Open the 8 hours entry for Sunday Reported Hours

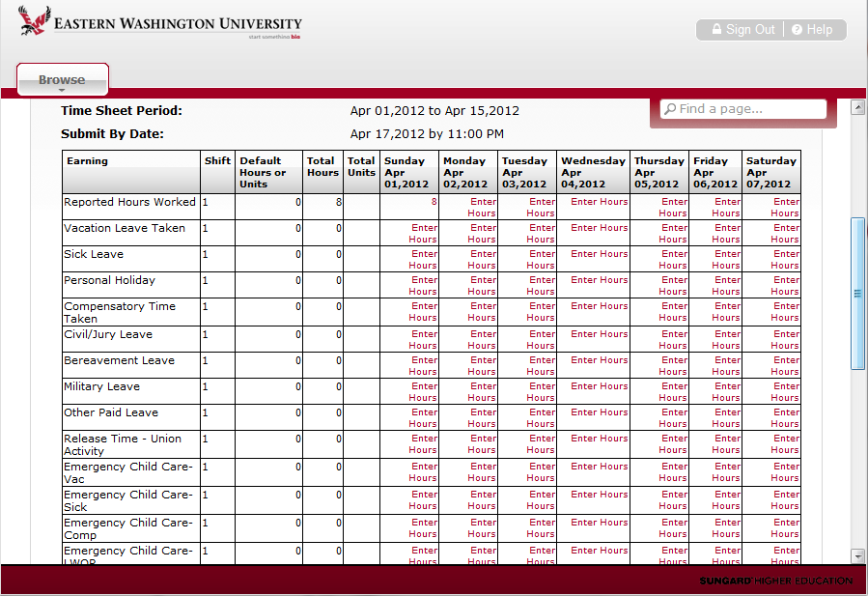[434, 202]
